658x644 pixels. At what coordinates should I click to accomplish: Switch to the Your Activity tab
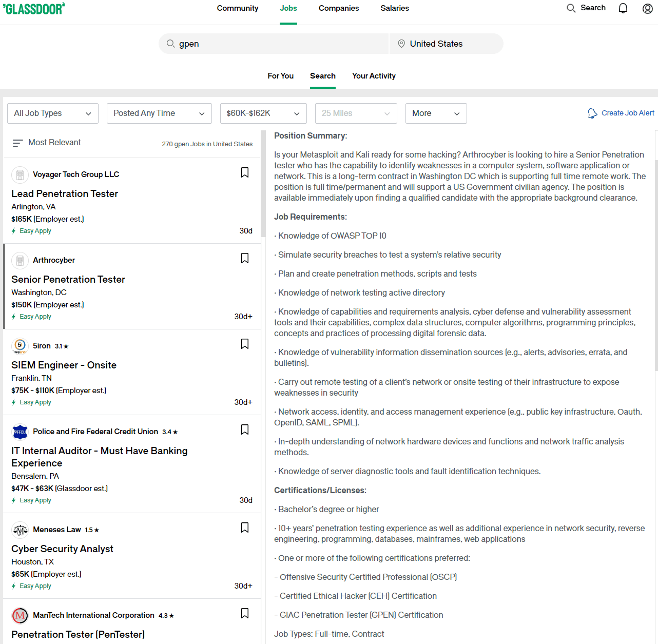pyautogui.click(x=374, y=76)
